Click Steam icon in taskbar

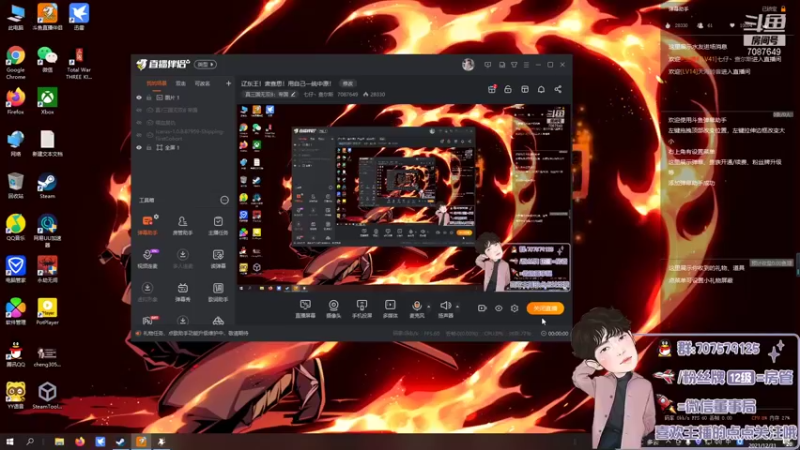point(120,442)
